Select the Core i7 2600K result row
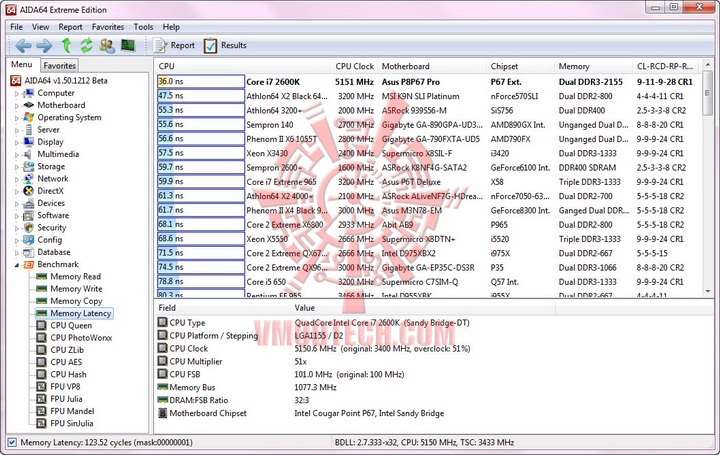The height and width of the screenshot is (455, 720). tap(428, 82)
